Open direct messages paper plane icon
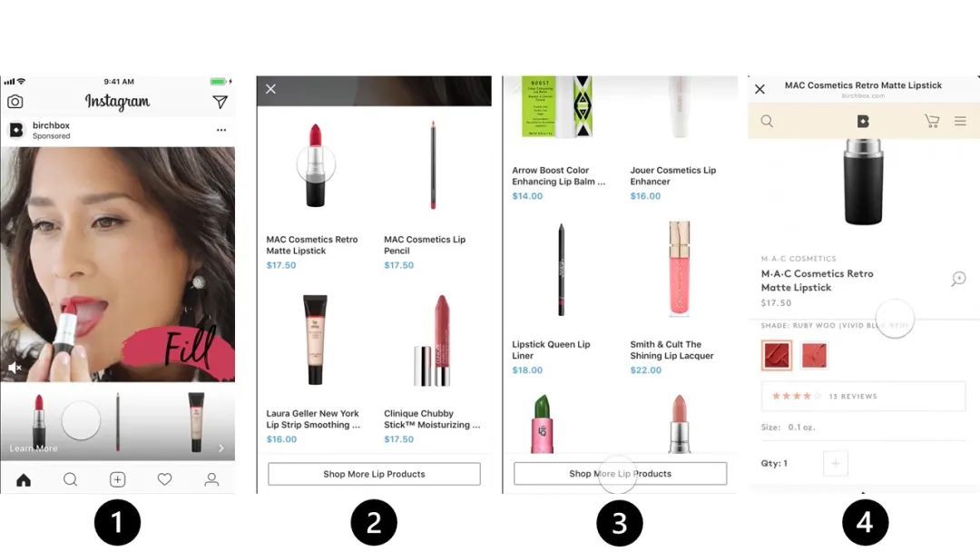 [x=220, y=102]
